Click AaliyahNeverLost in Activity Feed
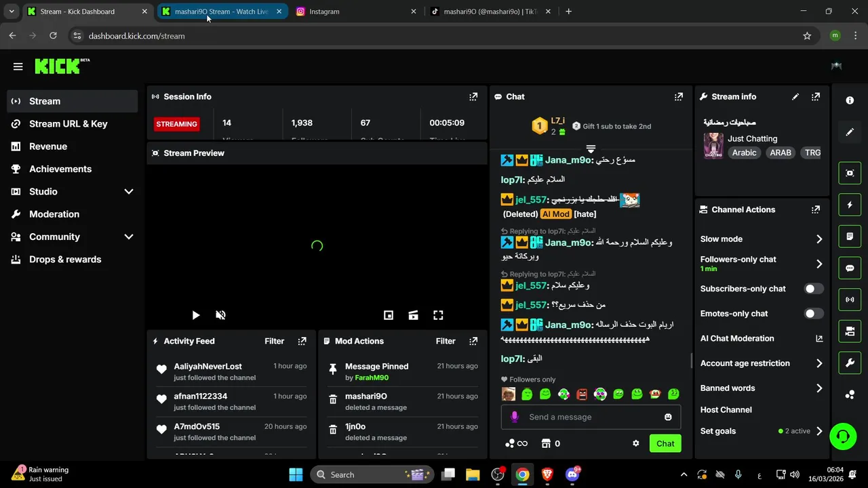The height and width of the screenshot is (488, 868). [208, 367]
